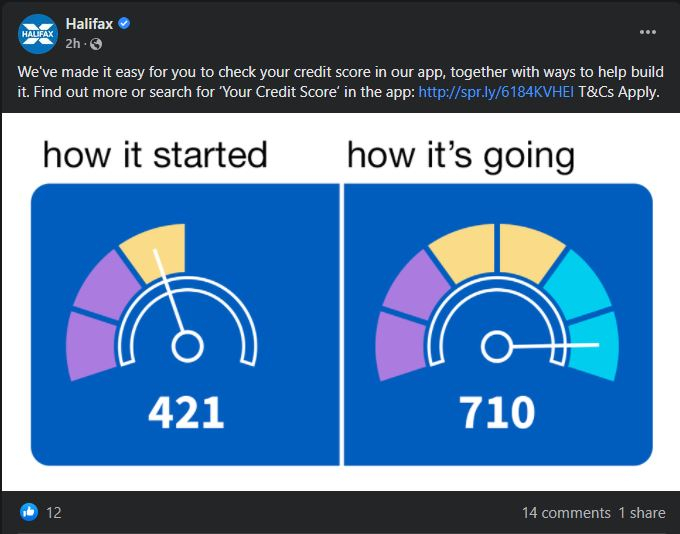Open the 'how it started' 421 gauge image
Screen dimensions: 680x534
coord(185,324)
